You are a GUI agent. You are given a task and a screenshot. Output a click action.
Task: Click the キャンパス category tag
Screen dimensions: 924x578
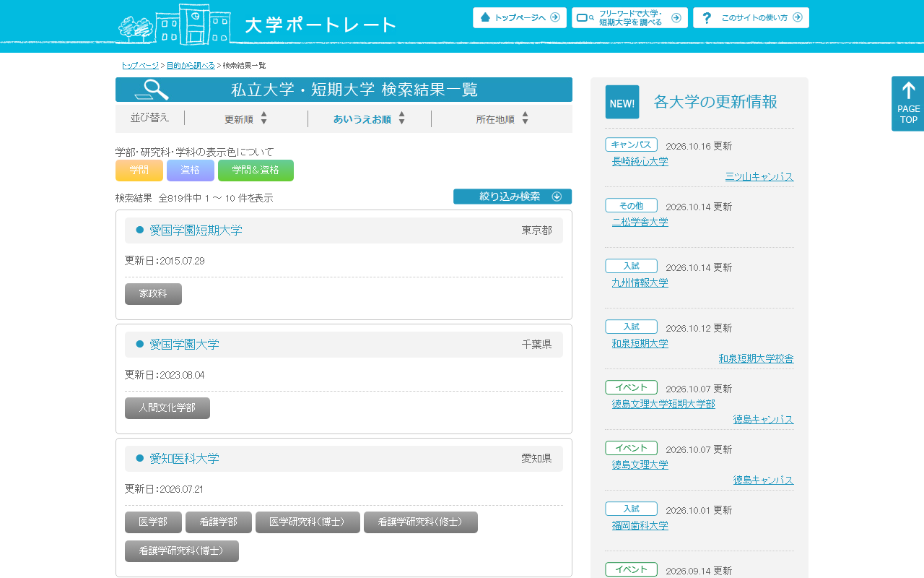pyautogui.click(x=631, y=144)
